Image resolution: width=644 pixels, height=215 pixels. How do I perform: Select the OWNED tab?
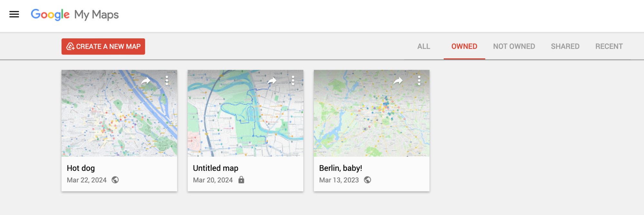[464, 46]
